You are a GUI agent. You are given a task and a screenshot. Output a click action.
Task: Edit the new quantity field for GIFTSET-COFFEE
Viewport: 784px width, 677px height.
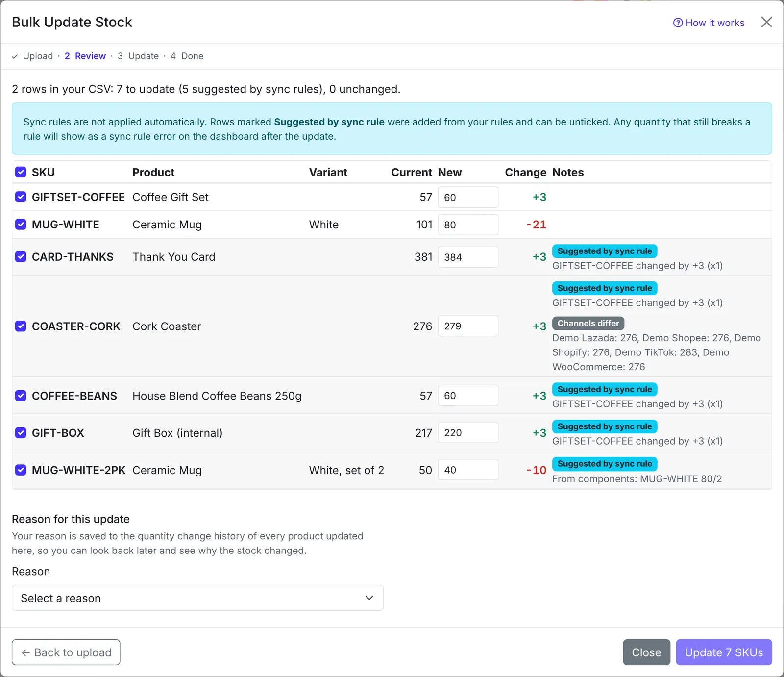(468, 197)
